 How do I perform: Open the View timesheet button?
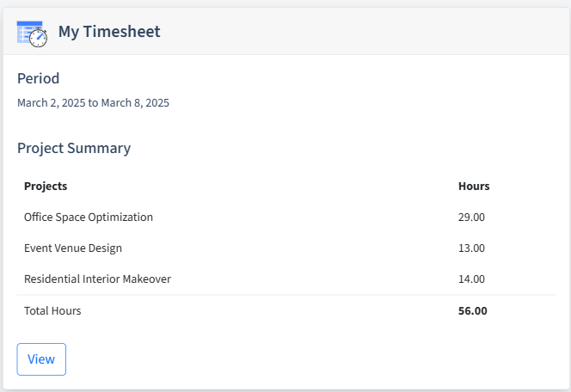click(x=41, y=359)
